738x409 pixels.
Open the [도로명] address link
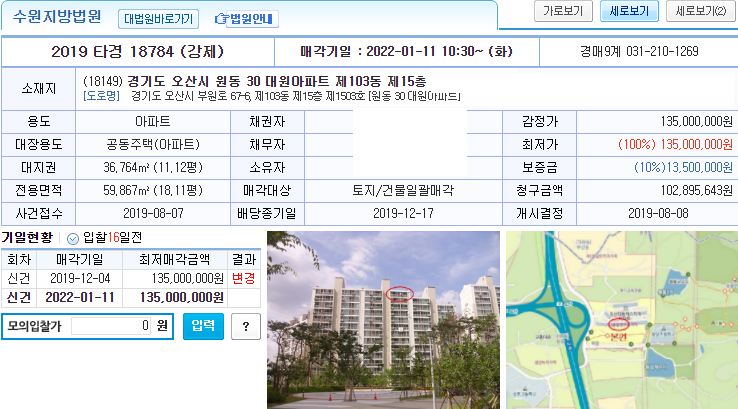click(102, 96)
